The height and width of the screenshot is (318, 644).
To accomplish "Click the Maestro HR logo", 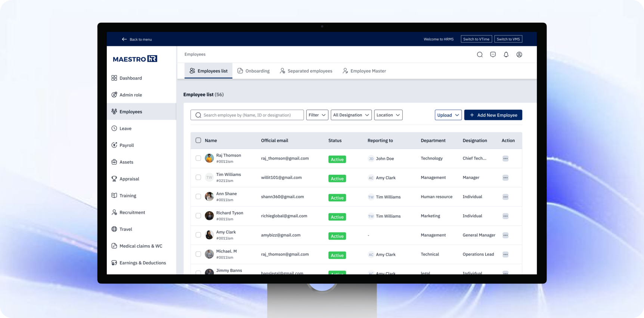I will click(x=135, y=59).
